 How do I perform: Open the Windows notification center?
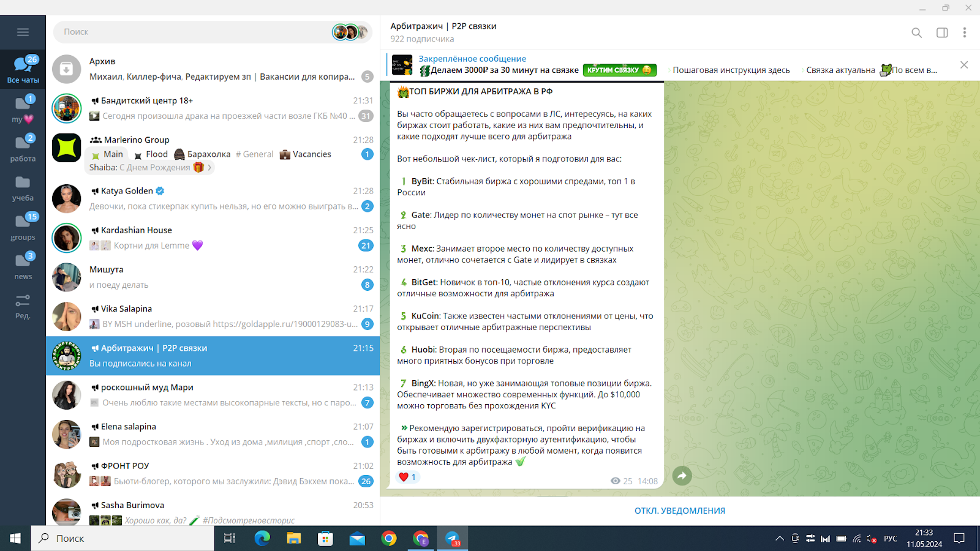(x=959, y=538)
